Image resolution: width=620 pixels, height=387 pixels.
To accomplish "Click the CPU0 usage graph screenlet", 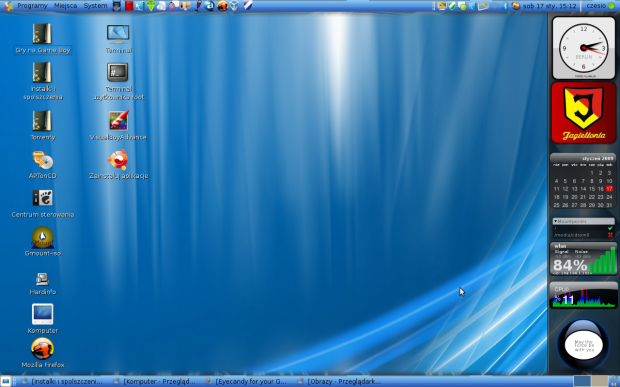I will point(584,295).
